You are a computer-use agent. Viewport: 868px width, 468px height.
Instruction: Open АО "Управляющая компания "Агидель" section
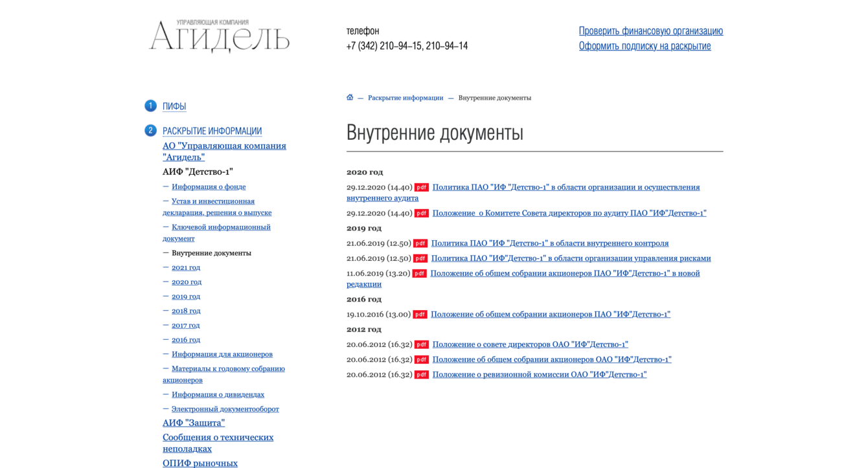pos(224,151)
